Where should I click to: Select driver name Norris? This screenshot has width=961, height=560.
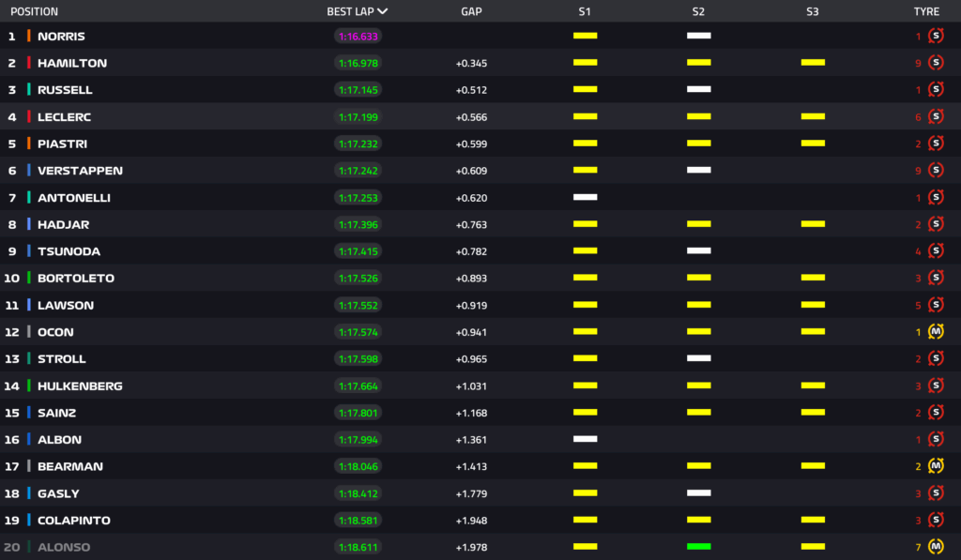tap(61, 37)
